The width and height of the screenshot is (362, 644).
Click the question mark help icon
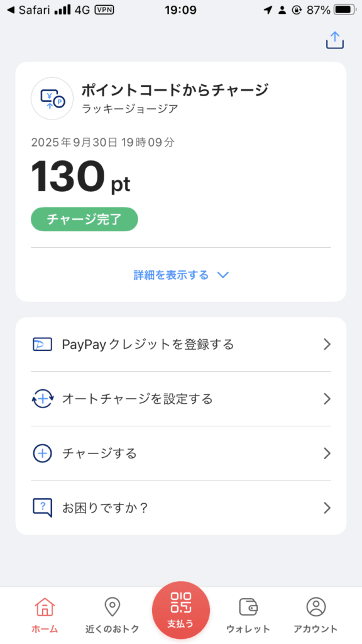pos(43,508)
